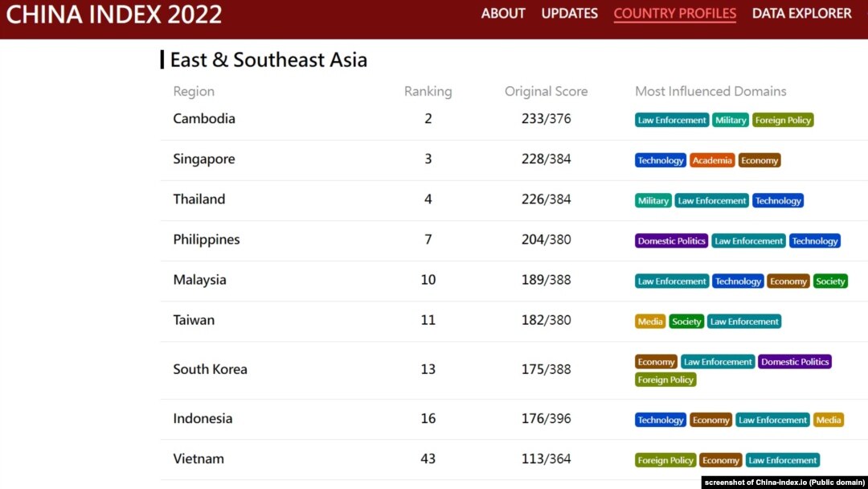
Task: Click Vietnam's score 113/364
Action: 546,459
